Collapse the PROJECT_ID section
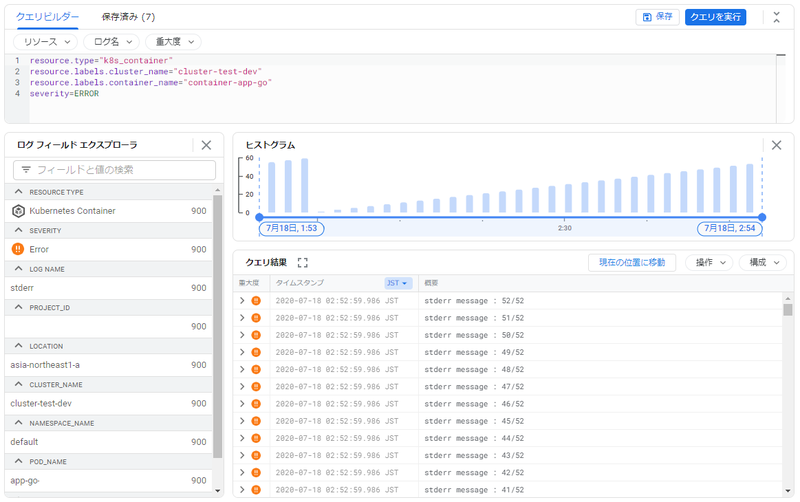Image resolution: width=800 pixels, height=502 pixels. coord(19,308)
